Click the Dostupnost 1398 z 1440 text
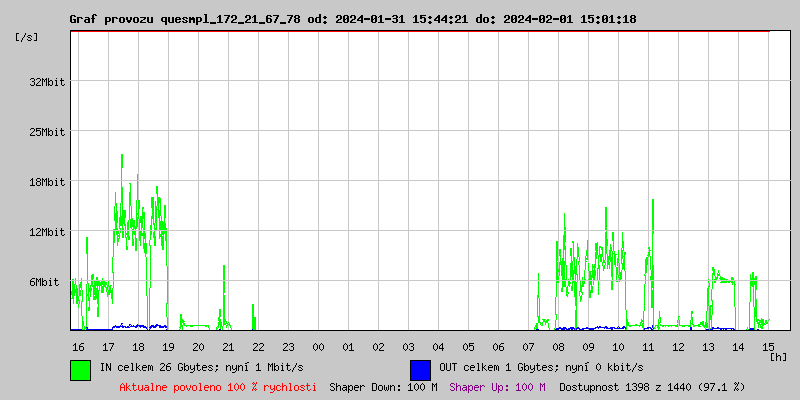Screen dimensions: 800x400 click(652, 386)
